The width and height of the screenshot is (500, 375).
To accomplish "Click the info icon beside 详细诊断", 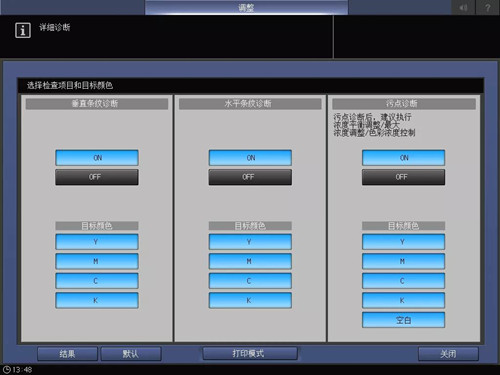I will tap(23, 30).
